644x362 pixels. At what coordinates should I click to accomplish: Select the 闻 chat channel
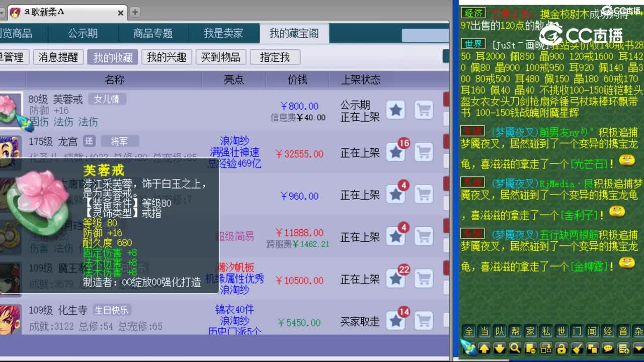tap(592, 331)
